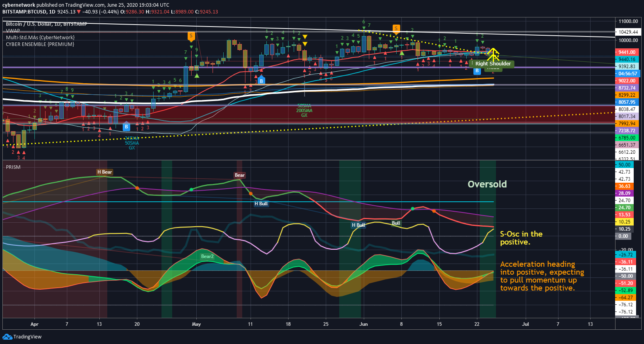Click the 50SMA 200SMA GX label

(x=304, y=111)
